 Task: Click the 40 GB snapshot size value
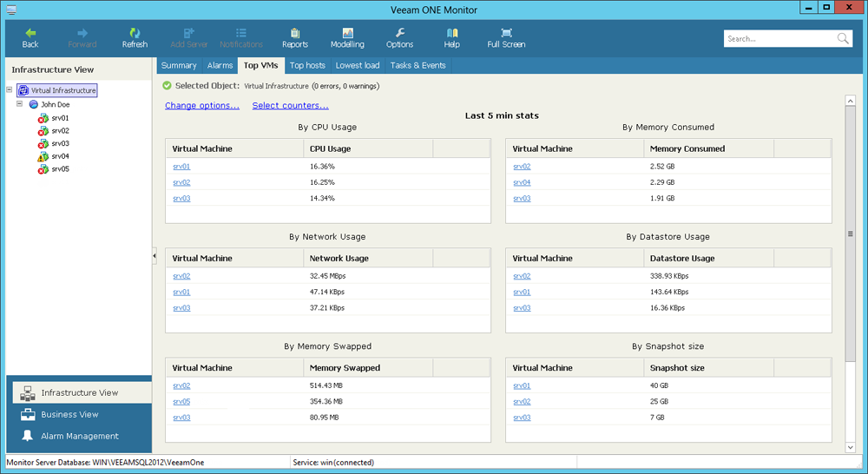[659, 385]
